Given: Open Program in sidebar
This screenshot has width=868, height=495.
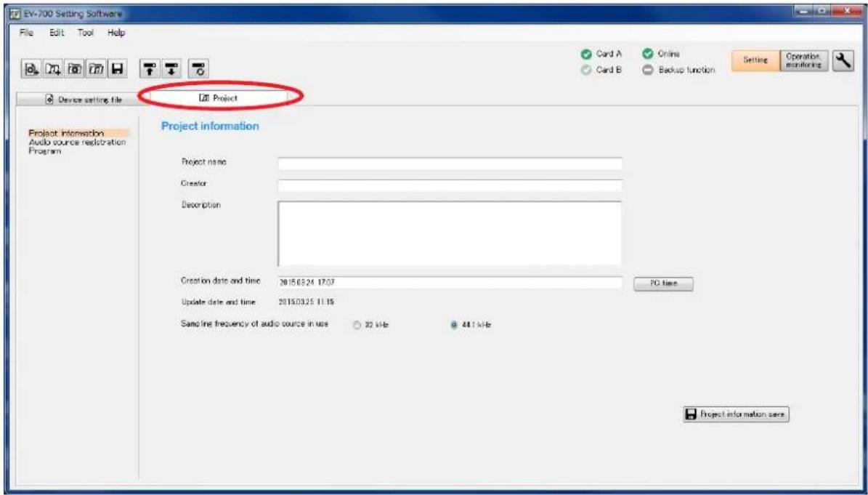Looking at the screenshot, I should point(45,151).
